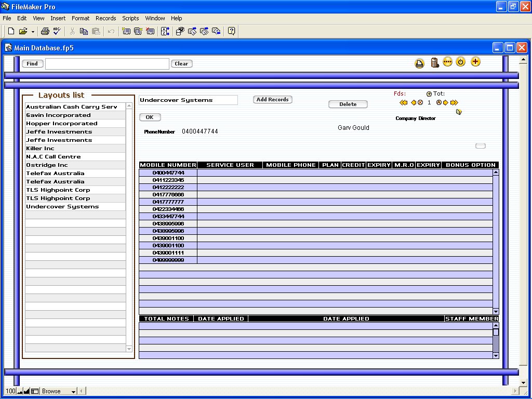Screen dimensions: 532x399
Task: Click the Duplicate Record toolbar icon
Action: point(138,31)
